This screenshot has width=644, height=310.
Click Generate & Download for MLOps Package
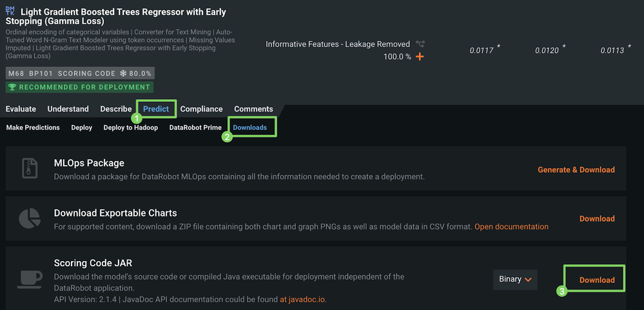[576, 170]
